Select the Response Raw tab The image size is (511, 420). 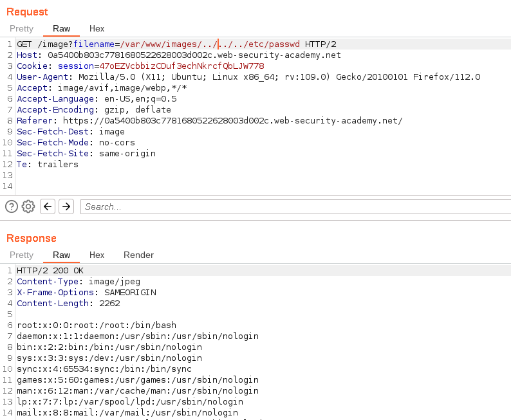pyautogui.click(x=61, y=255)
